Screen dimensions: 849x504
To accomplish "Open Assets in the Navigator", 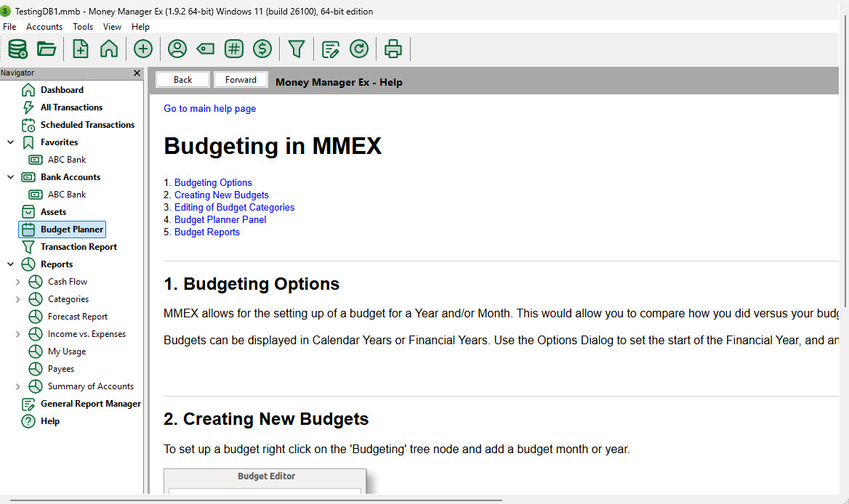I will 53,212.
